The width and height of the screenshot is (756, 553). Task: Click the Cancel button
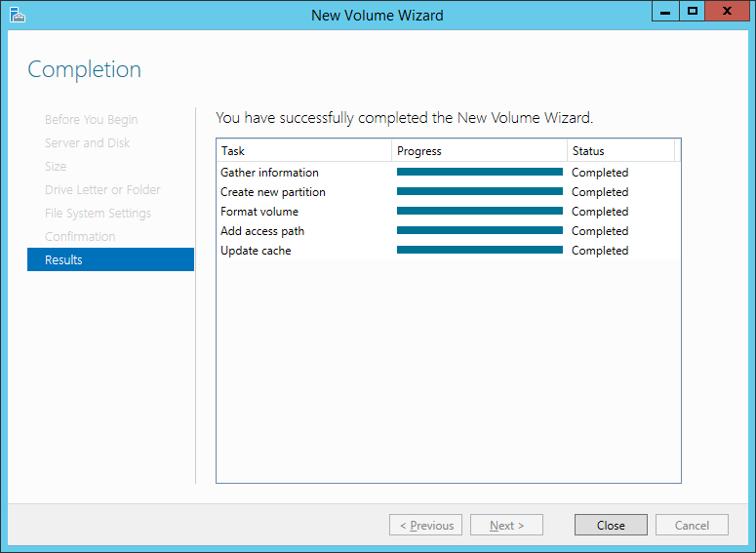[x=692, y=525]
